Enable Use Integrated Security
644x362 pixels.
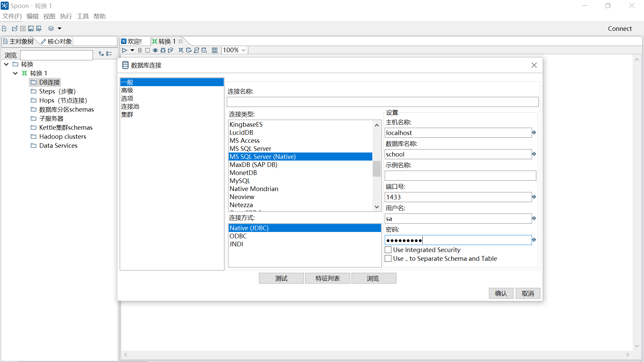click(x=388, y=249)
